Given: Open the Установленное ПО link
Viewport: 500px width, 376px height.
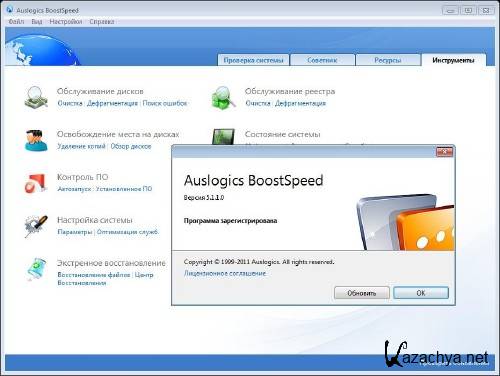Looking at the screenshot, I should (124, 189).
